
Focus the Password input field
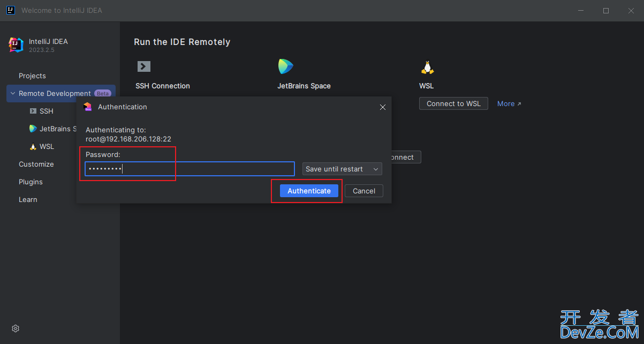[190, 169]
